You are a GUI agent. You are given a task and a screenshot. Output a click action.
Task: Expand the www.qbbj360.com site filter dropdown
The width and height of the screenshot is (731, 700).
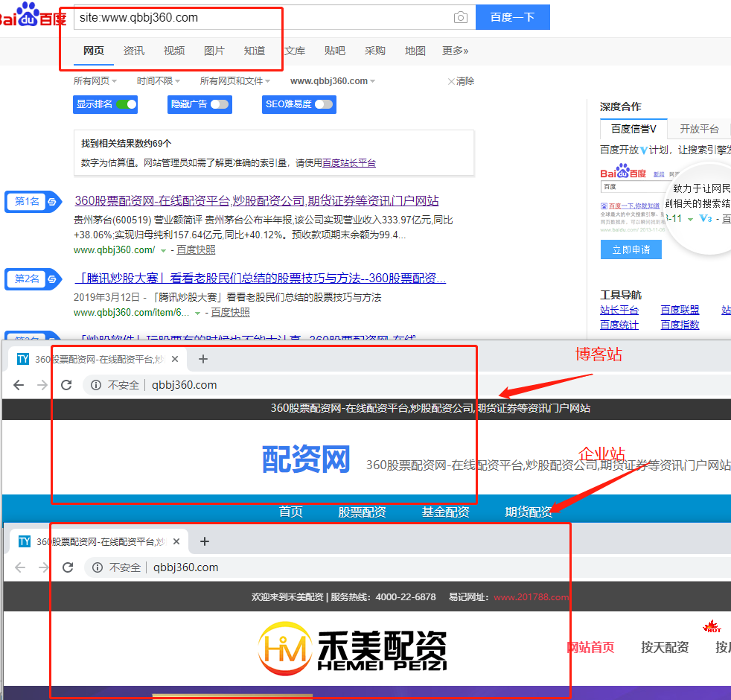[x=333, y=81]
